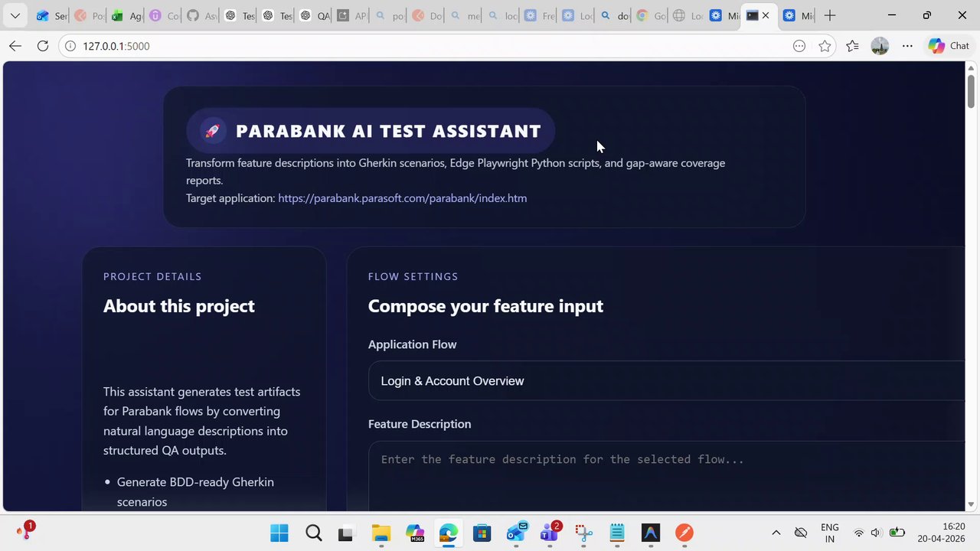Open Copilot Chat sidebar
The width and height of the screenshot is (980, 551).
coord(949,46)
